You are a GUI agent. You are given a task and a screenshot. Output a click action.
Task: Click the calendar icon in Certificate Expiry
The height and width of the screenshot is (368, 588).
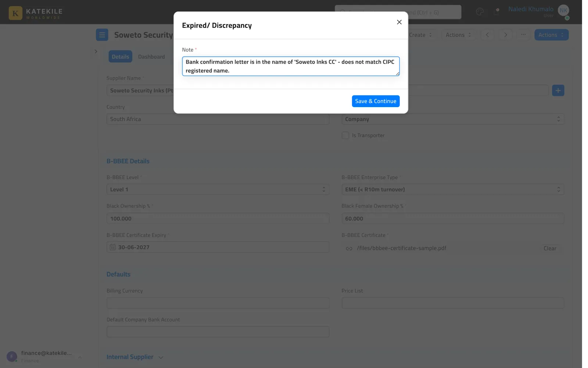tap(113, 247)
